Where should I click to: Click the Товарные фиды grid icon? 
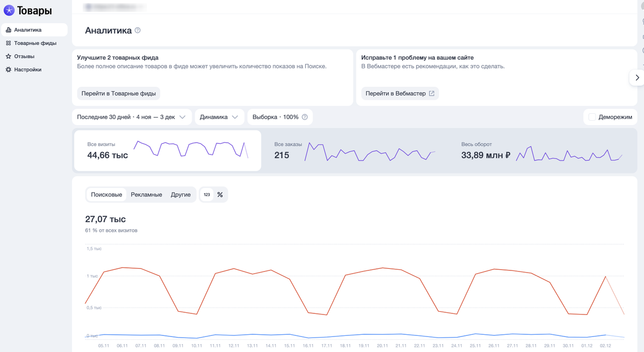[x=9, y=43]
